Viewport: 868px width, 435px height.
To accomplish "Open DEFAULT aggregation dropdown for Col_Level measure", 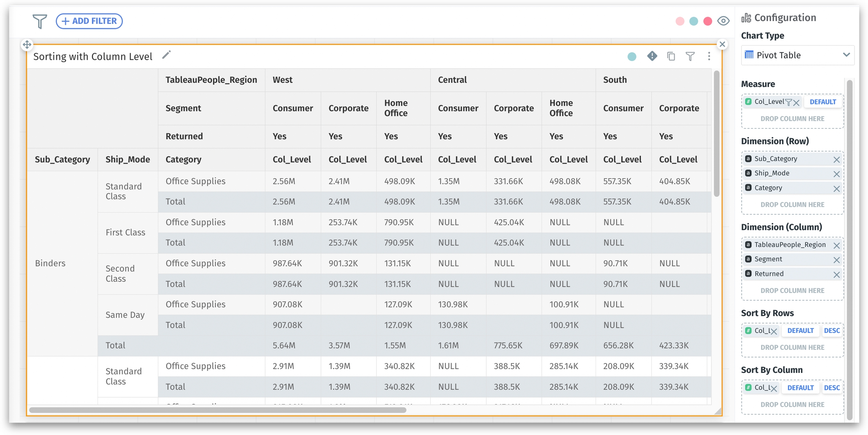I will point(823,102).
